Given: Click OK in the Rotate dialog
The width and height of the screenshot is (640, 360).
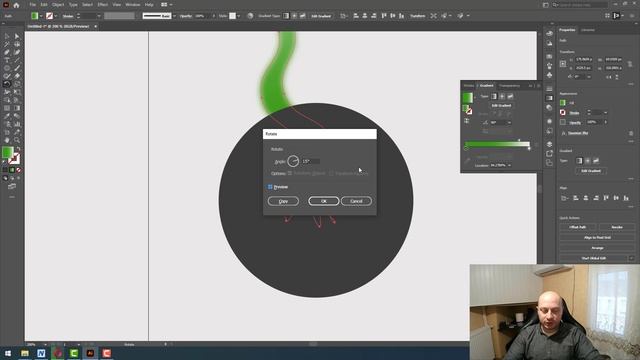Looking at the screenshot, I should [x=324, y=201].
